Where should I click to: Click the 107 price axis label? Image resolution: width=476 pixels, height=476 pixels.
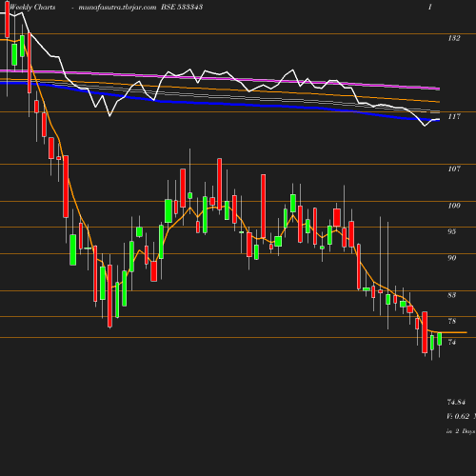pyautogui.click(x=454, y=169)
